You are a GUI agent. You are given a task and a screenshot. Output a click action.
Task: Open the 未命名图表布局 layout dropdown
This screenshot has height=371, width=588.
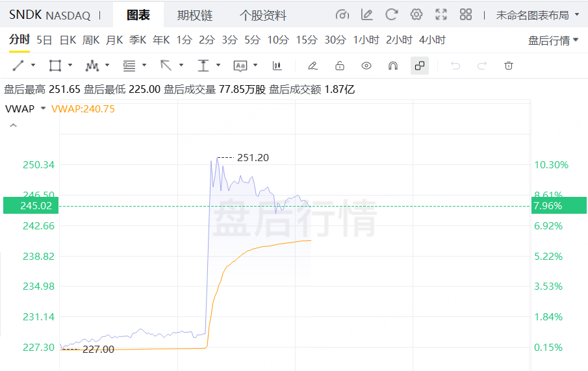point(537,14)
